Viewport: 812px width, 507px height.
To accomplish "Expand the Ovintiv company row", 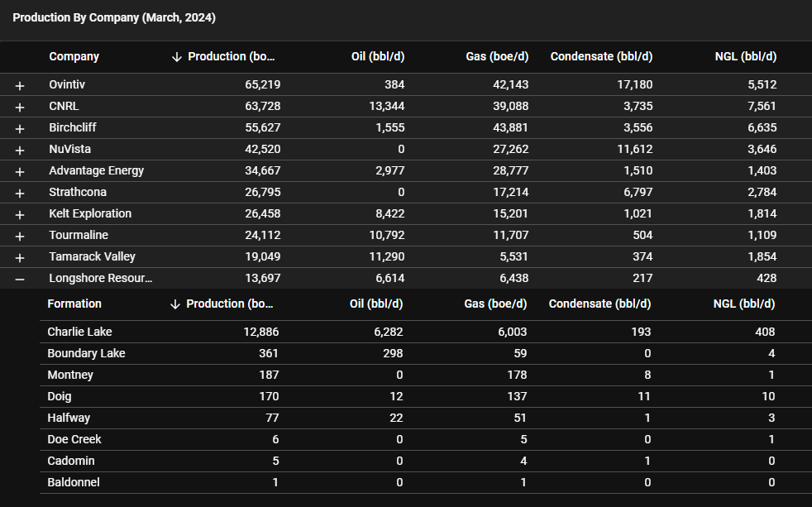I will [20, 85].
